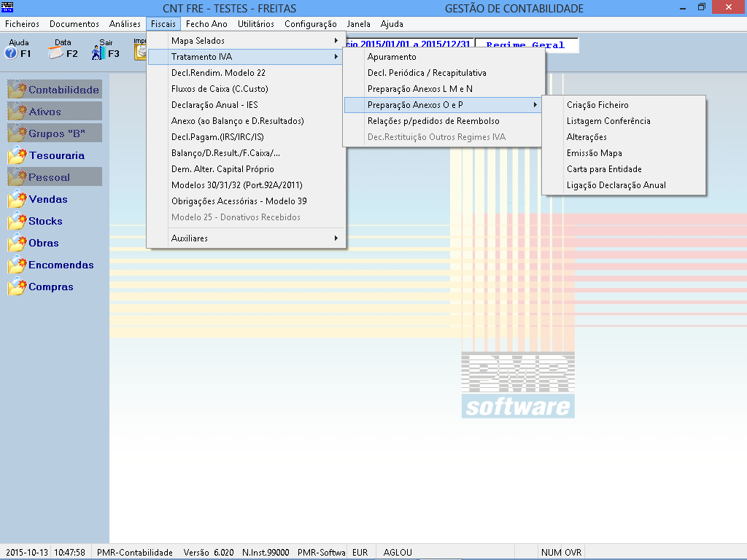Expand the Tratamento IVA submenu
747x560 pixels.
245,57
